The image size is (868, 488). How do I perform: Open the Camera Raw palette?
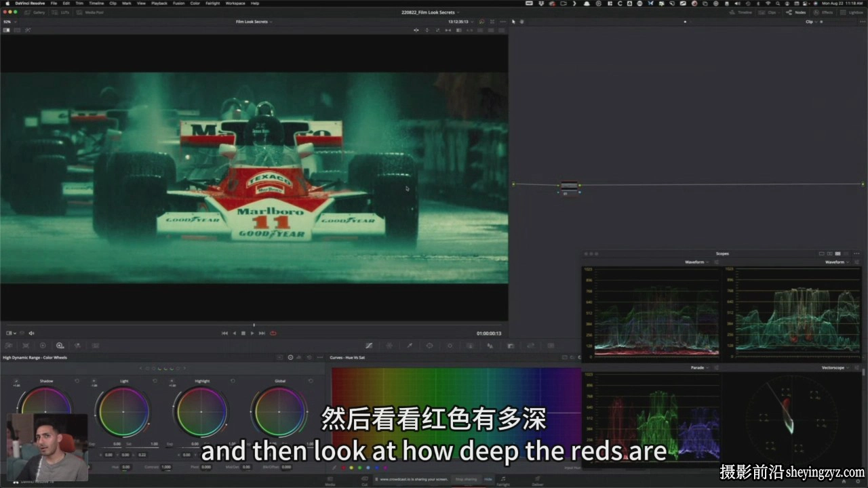(x=9, y=346)
